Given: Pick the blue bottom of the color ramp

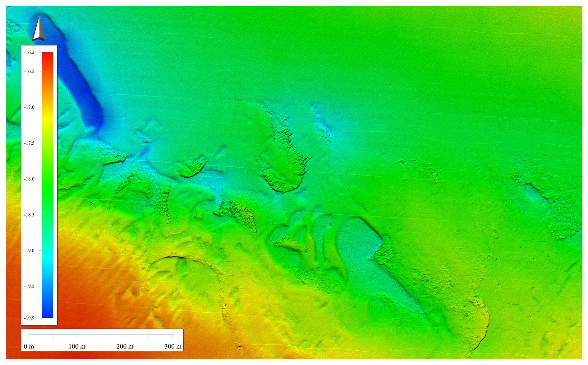Looking at the screenshot, I should pyautogui.click(x=47, y=313).
